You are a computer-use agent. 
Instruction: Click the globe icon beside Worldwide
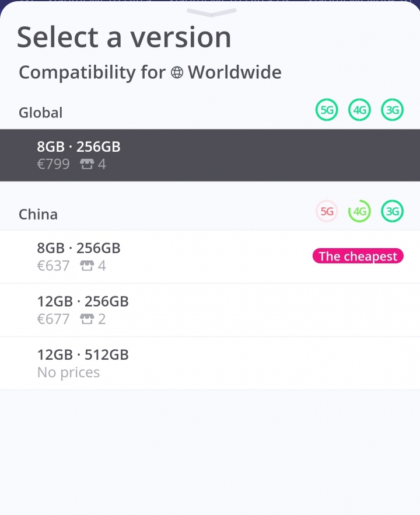click(x=177, y=72)
